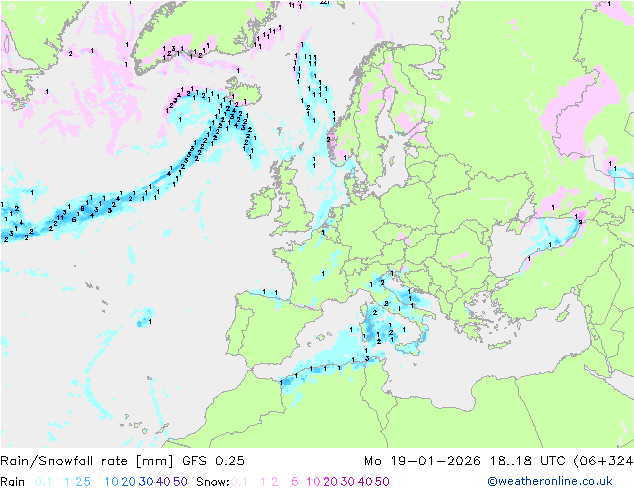
Task: Click the 'GFS 0.25' model label
Action: [213, 461]
